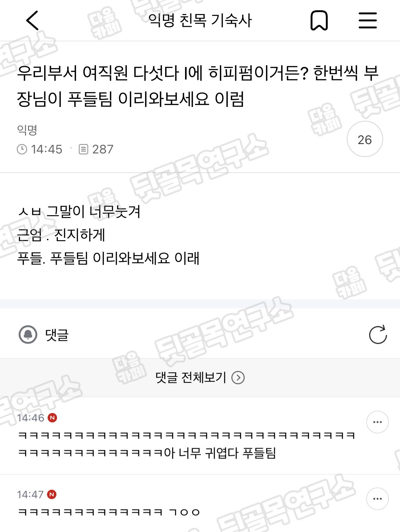This screenshot has width=400, height=532.
Task: Tap the 26 comment count circle
Action: coord(365,139)
